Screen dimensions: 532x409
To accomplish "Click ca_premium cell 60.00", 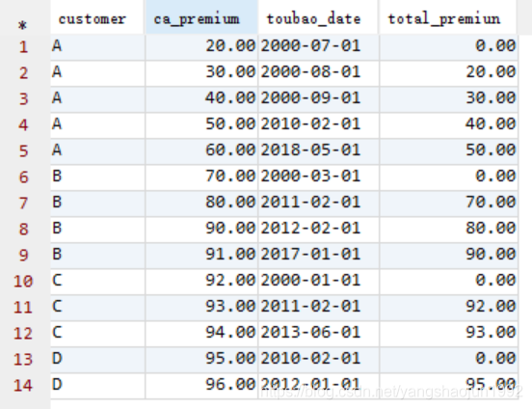I will 201,151.
